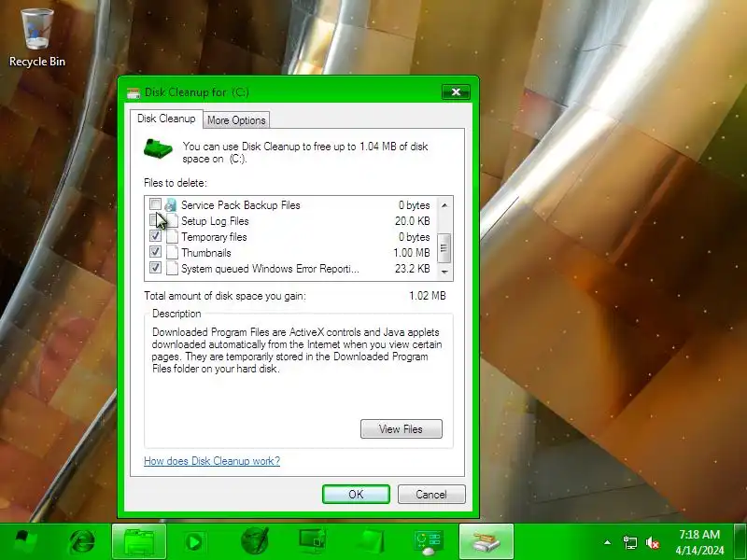Click the 1.00 MB size value
Viewport: 747px width, 560px height.
(x=412, y=253)
